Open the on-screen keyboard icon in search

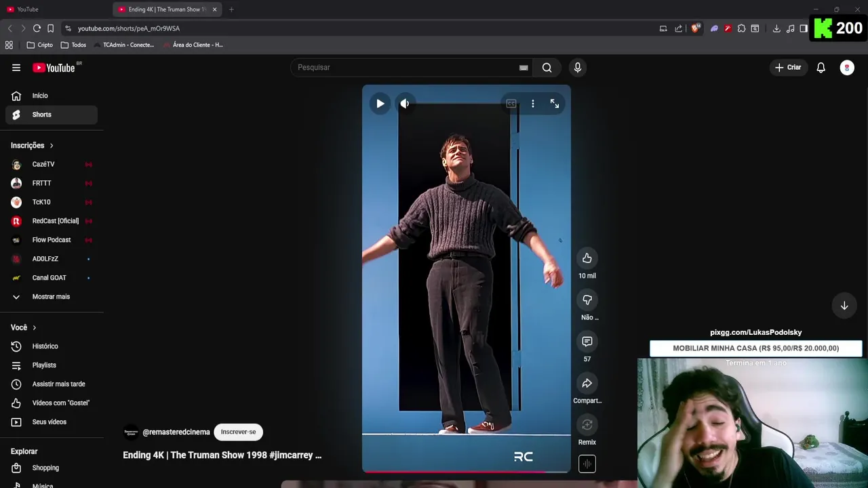(524, 67)
